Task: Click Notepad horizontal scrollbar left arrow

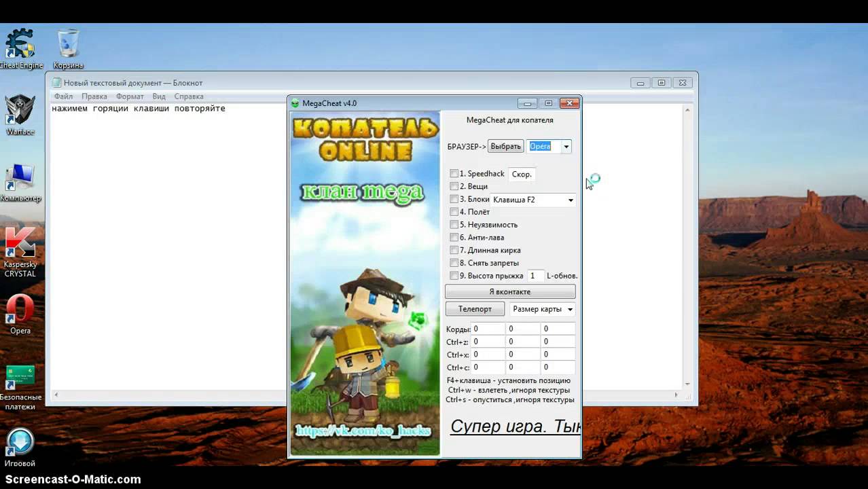Action: [x=56, y=395]
